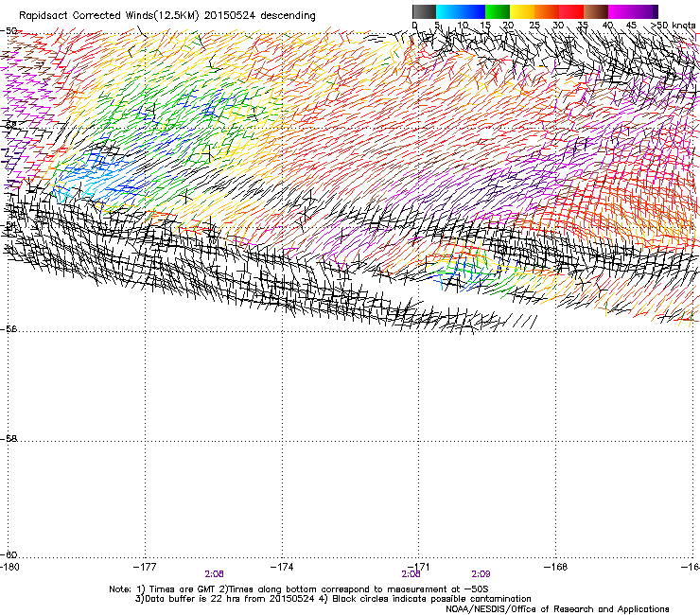
Task: Select the cyan-blue 5-15 knots legend band
Action: point(461,11)
